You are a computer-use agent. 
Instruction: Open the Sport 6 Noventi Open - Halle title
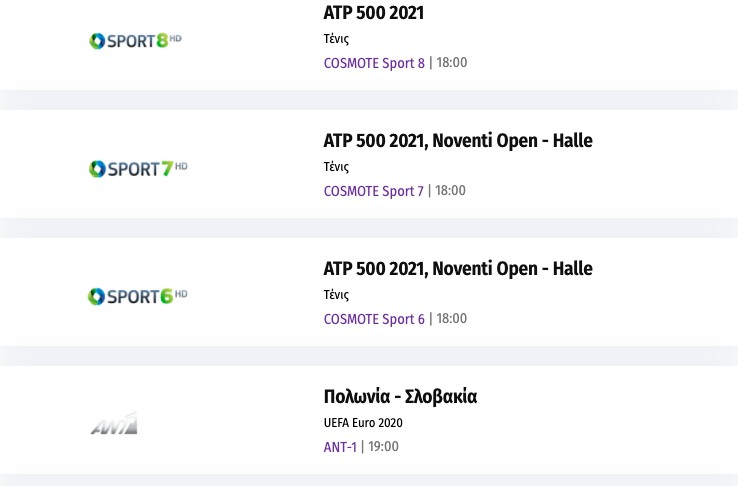click(x=458, y=269)
